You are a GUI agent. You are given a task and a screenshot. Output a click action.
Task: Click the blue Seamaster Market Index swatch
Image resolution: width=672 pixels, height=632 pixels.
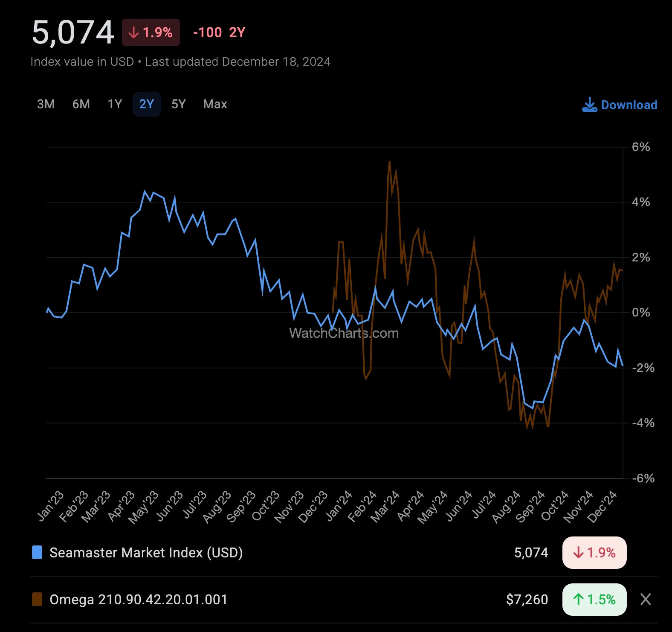(x=37, y=552)
